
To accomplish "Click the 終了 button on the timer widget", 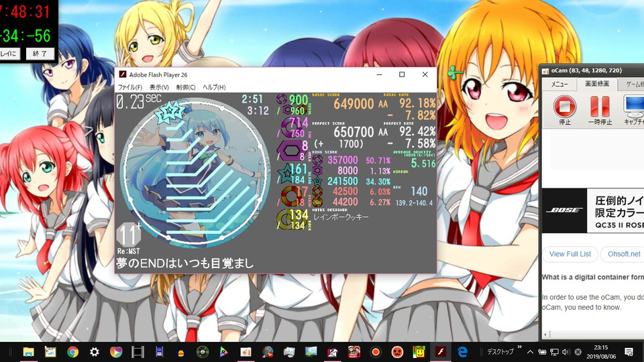I will (40, 54).
